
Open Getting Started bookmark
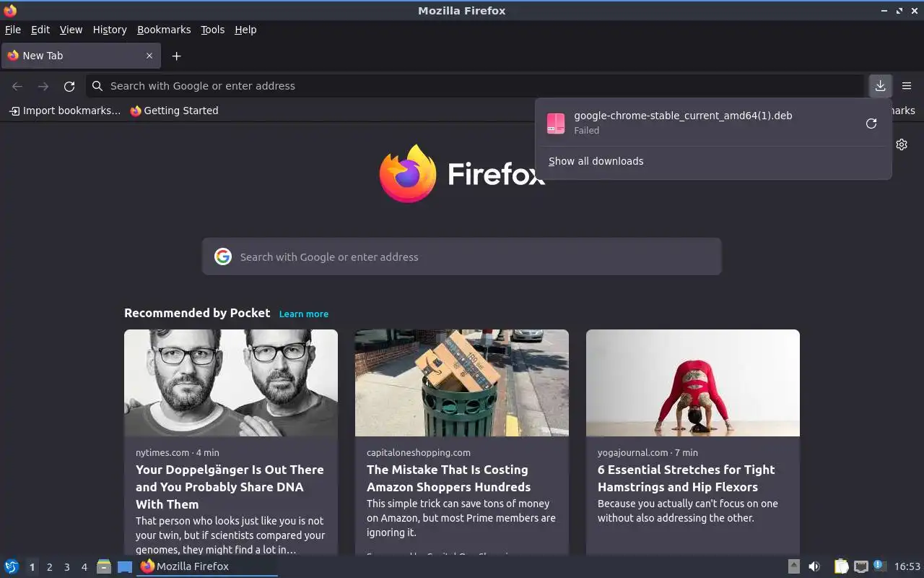click(x=174, y=111)
